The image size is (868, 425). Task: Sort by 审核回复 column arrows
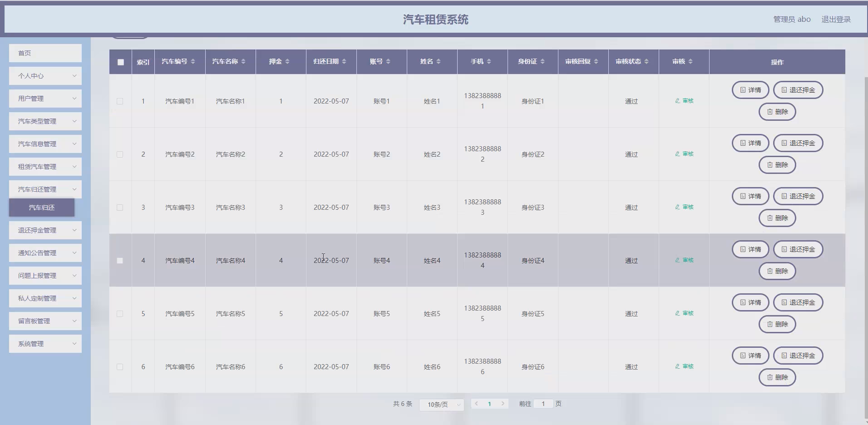click(x=596, y=61)
